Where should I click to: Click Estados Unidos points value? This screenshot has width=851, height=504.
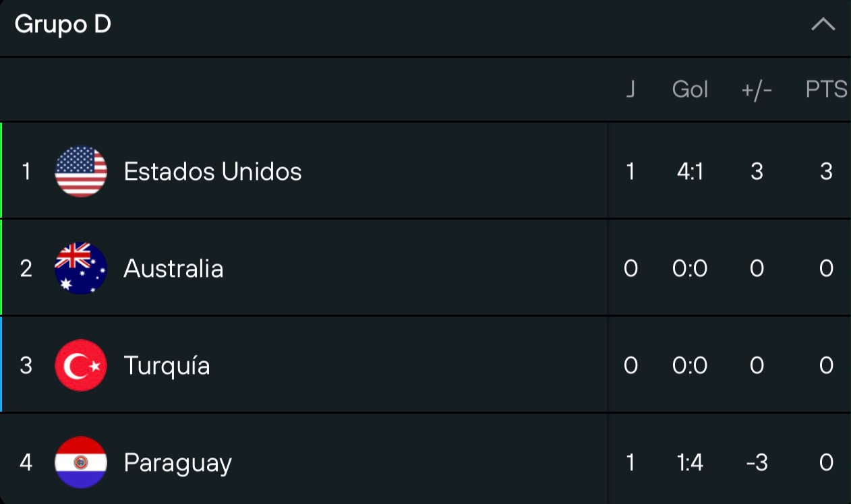[826, 171]
